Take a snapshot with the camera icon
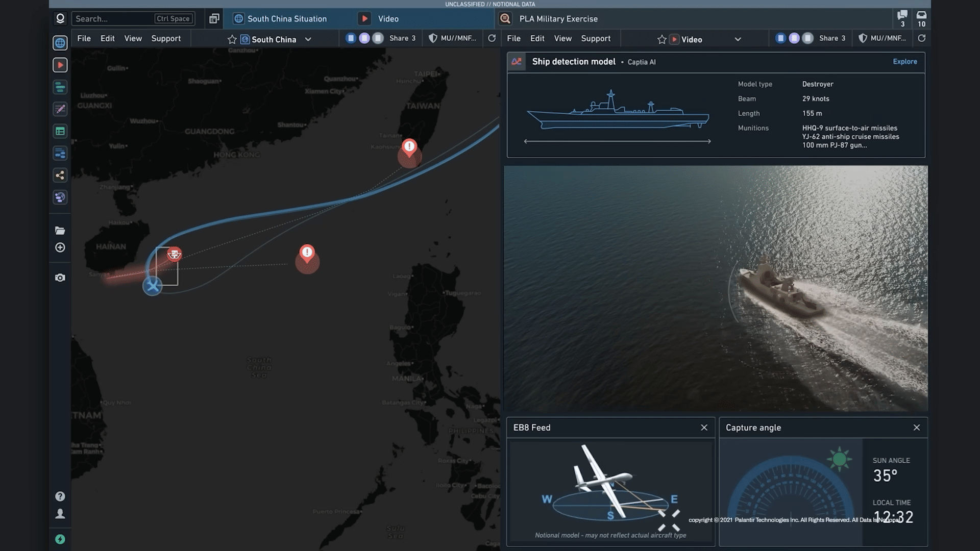Screen dimensions: 980x551 pos(60,278)
